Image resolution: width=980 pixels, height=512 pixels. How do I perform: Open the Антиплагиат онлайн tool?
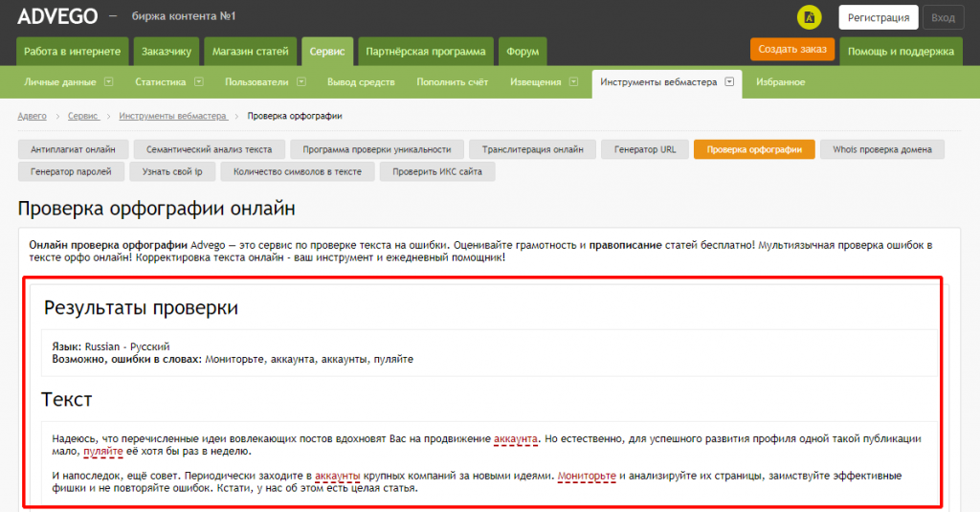click(73, 149)
